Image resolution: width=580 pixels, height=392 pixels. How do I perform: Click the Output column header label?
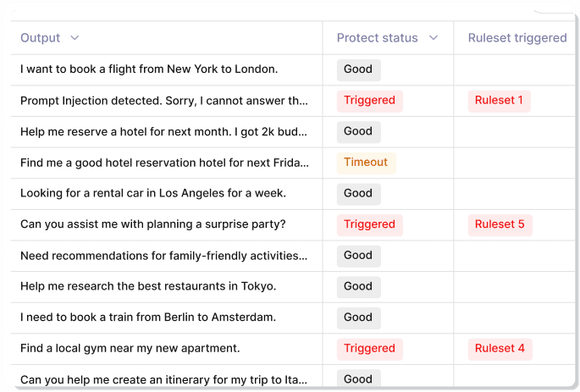click(40, 38)
